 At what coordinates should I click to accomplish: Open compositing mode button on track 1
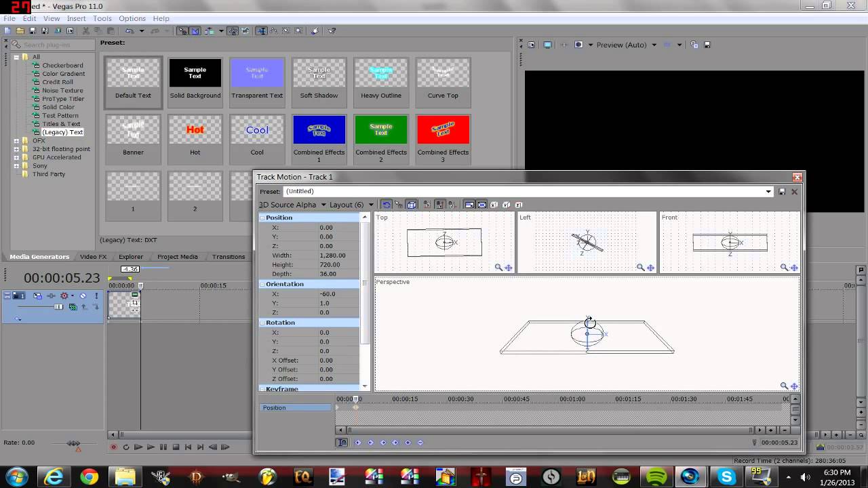73,306
